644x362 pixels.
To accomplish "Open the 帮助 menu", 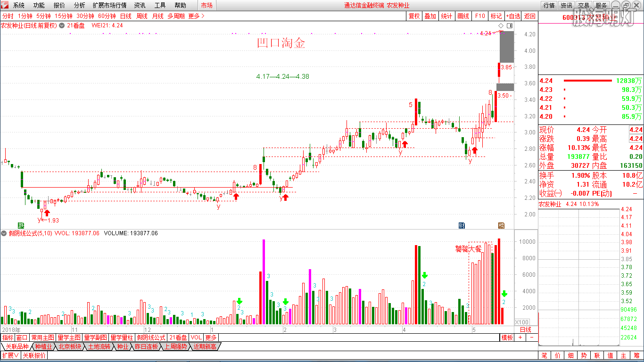I will point(180,5).
